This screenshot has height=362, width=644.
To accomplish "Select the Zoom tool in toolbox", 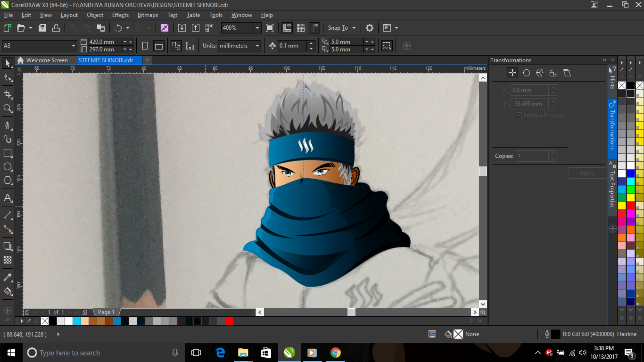I will click(8, 108).
